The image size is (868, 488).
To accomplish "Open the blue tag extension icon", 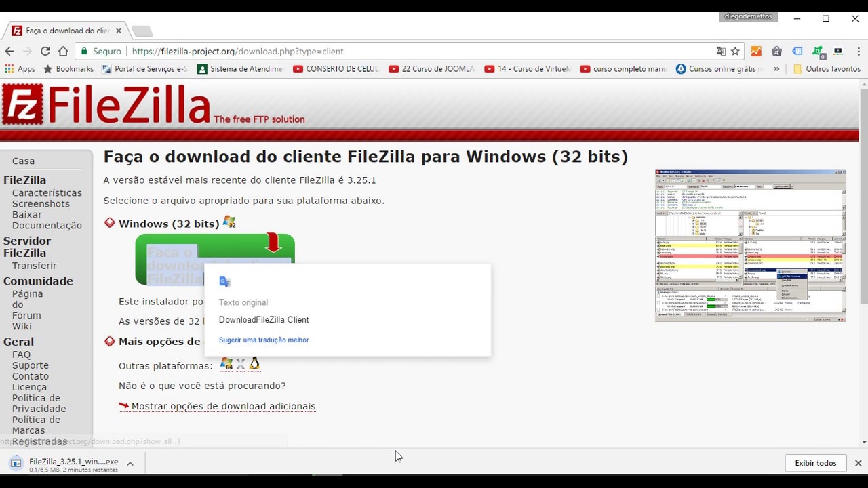I will click(797, 51).
